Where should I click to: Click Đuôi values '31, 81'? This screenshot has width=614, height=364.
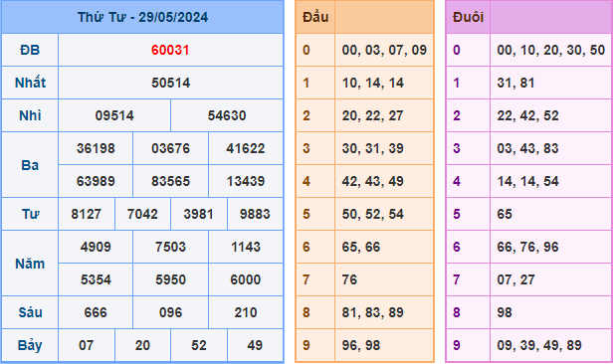(515, 83)
